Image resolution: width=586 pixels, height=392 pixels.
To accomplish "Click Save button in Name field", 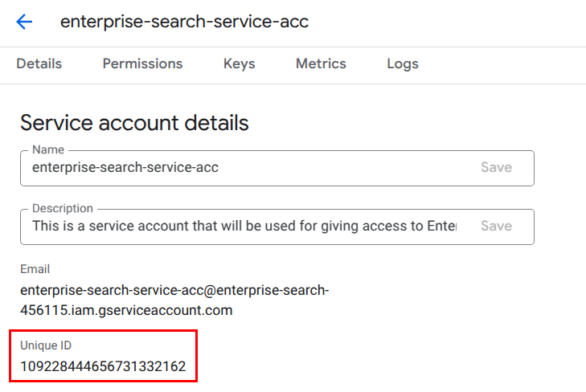I will tap(496, 167).
